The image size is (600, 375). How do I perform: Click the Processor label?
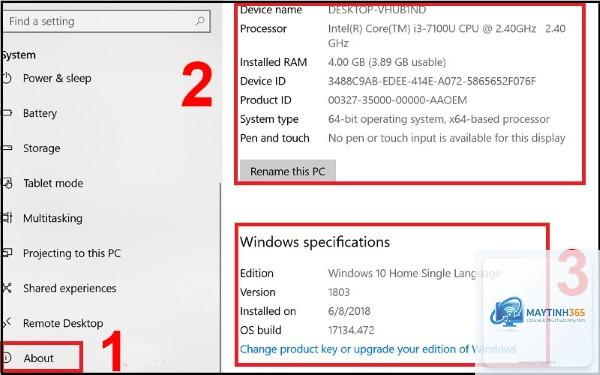(263, 29)
